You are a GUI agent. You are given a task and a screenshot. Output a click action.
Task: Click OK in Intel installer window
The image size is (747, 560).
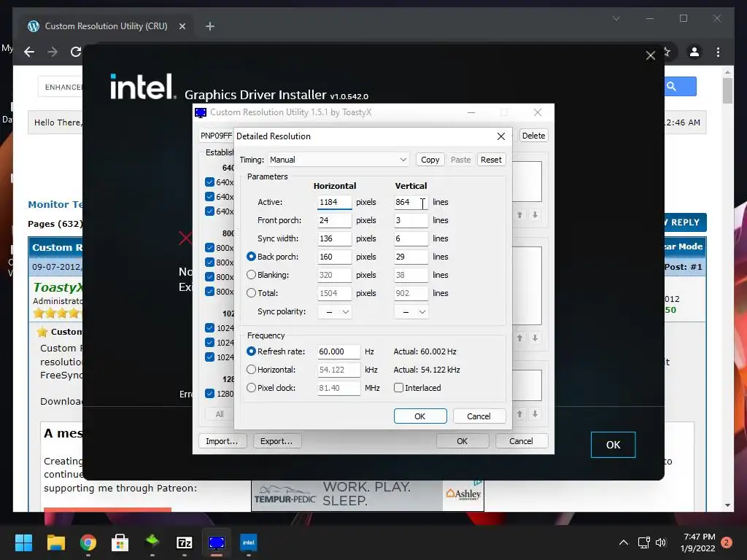click(x=613, y=445)
